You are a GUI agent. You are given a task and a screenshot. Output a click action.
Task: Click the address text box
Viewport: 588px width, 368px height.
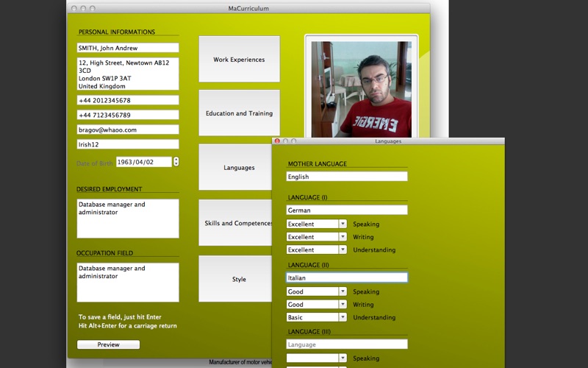pos(128,74)
